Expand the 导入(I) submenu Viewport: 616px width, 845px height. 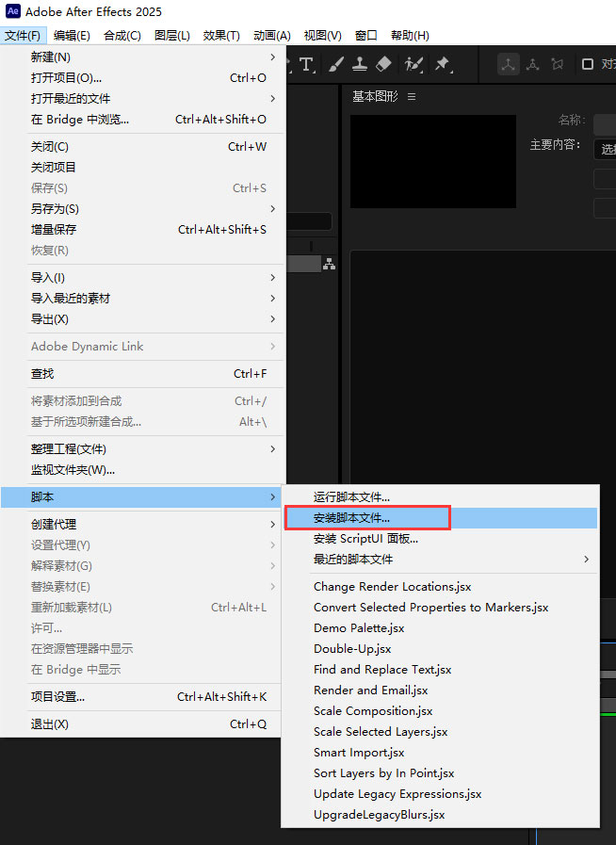point(143,278)
